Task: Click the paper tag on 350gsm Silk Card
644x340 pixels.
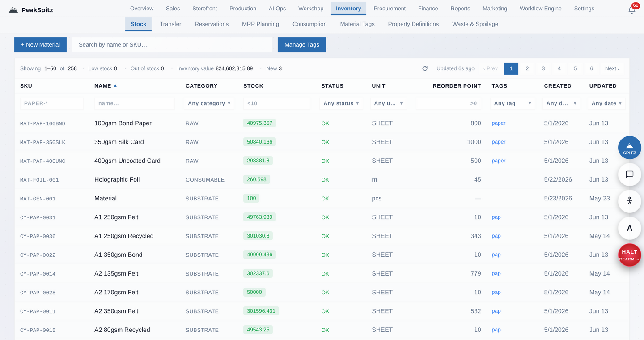Action: 499,142
